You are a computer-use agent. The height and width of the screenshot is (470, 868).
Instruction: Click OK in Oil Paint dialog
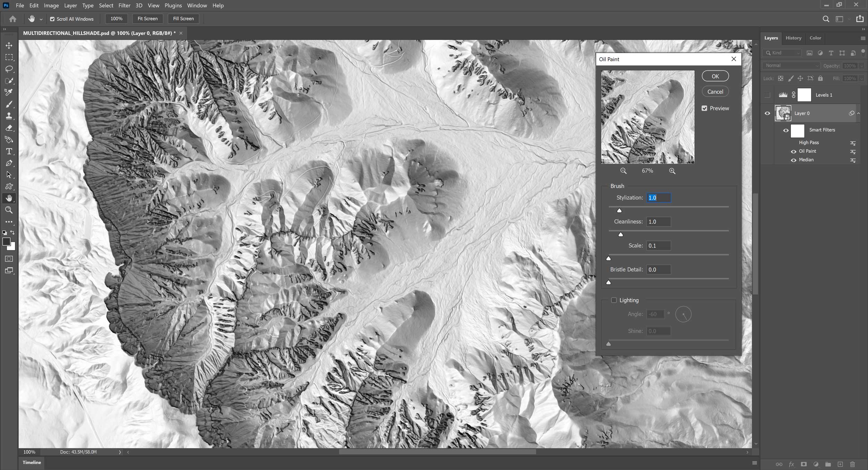715,76
